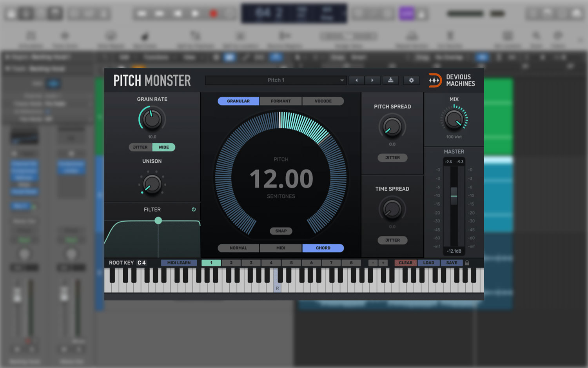Click the Time Spread knob
The height and width of the screenshot is (368, 588).
coord(392,209)
